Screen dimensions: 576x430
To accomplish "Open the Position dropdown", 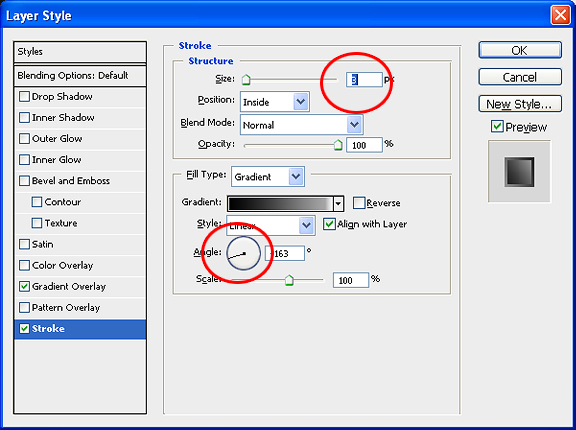I will pyautogui.click(x=275, y=102).
